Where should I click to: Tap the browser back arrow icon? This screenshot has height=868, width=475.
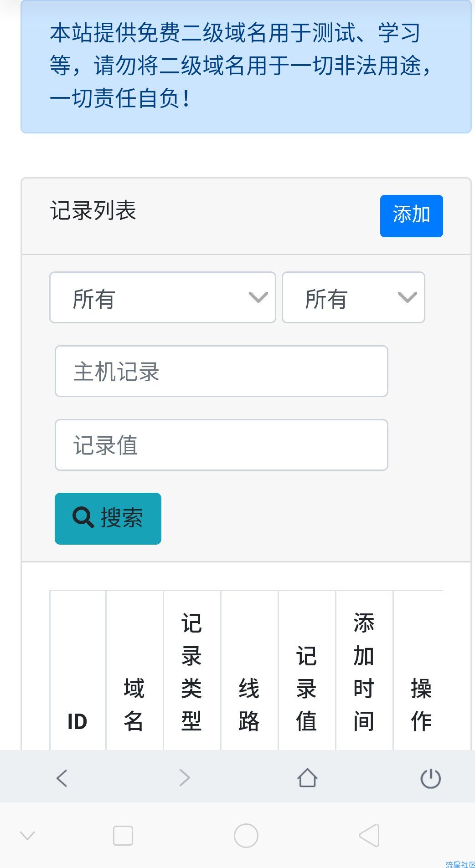click(62, 778)
